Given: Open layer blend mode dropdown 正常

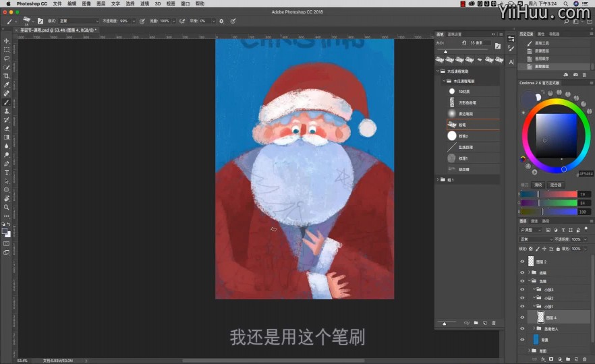Looking at the screenshot, I should click(536, 239).
